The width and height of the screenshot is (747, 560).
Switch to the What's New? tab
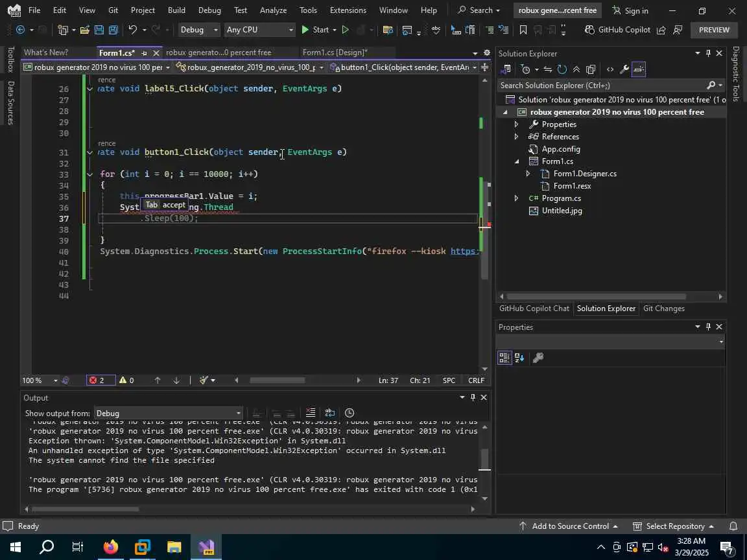coord(46,53)
